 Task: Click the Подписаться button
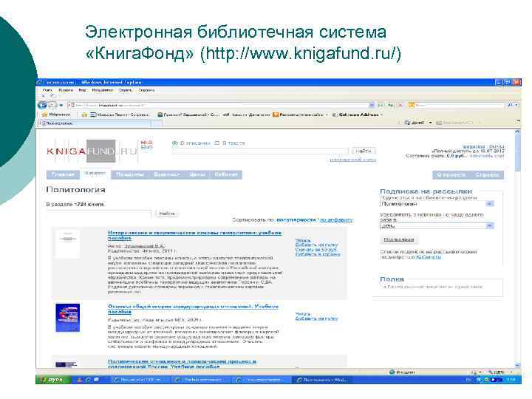coord(399,239)
